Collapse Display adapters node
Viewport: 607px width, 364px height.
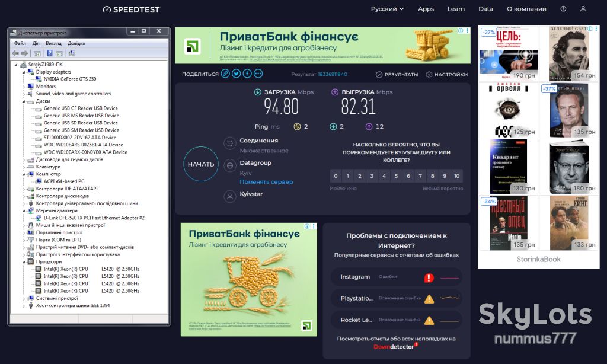click(24, 72)
